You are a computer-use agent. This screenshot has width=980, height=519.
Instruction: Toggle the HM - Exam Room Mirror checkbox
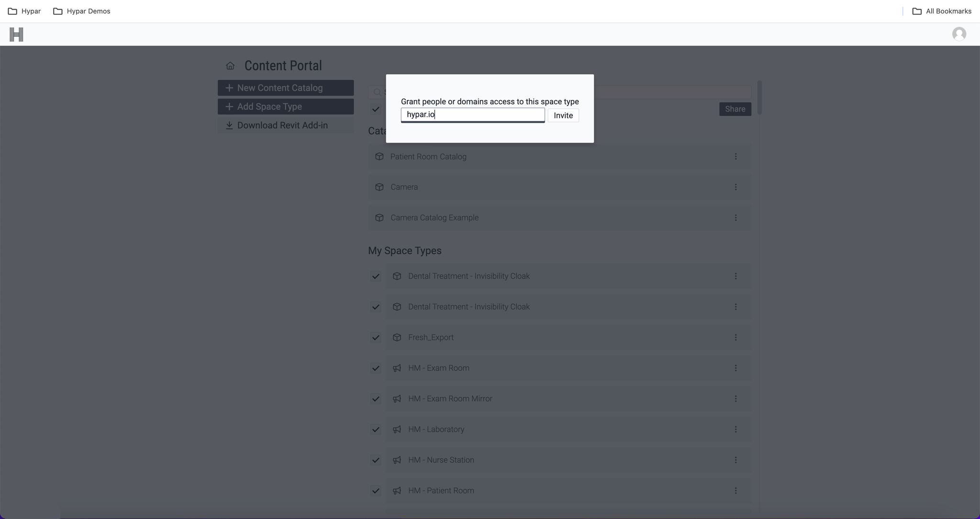pos(376,399)
